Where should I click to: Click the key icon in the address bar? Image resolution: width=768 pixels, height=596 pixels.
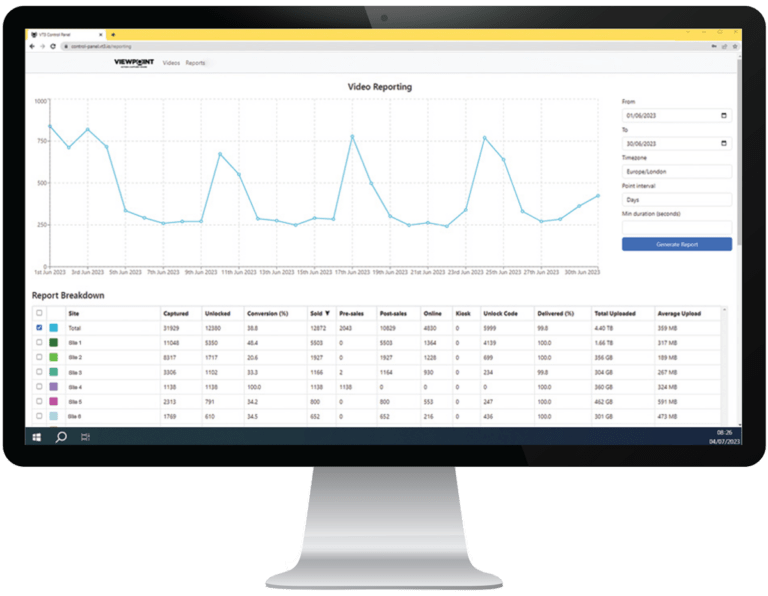point(714,47)
